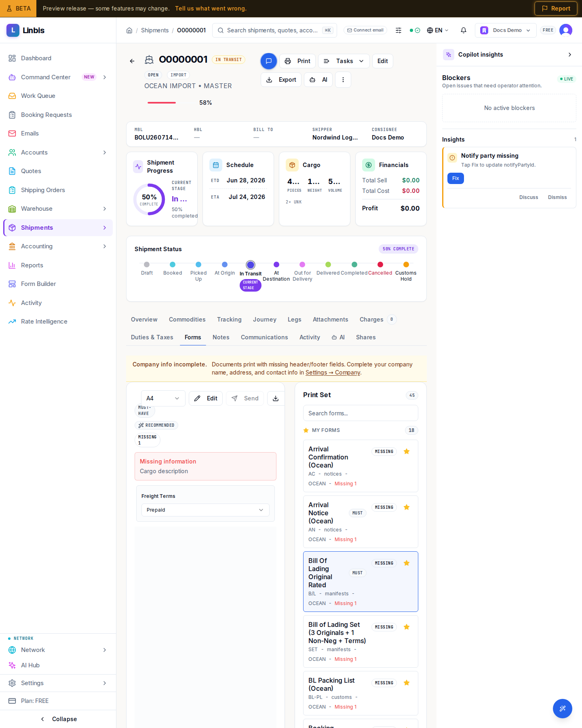Switch to the Charges tab
The height and width of the screenshot is (728, 582).
pyautogui.click(x=378, y=320)
